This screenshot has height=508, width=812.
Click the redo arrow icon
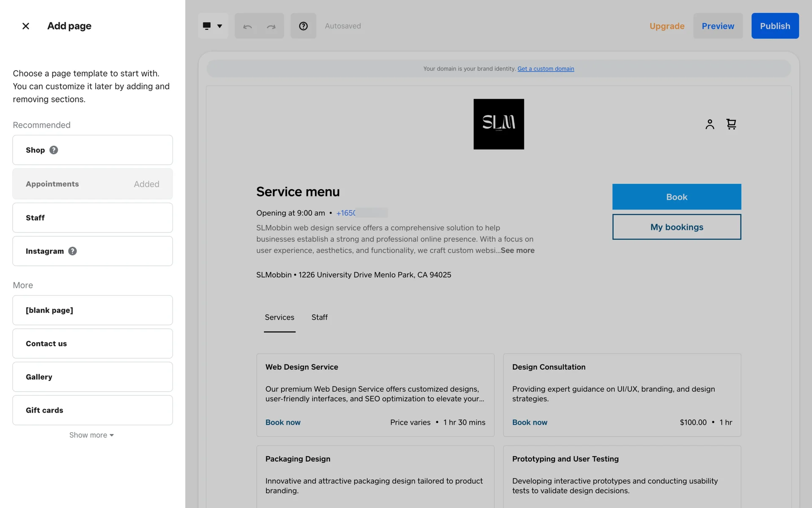click(271, 26)
